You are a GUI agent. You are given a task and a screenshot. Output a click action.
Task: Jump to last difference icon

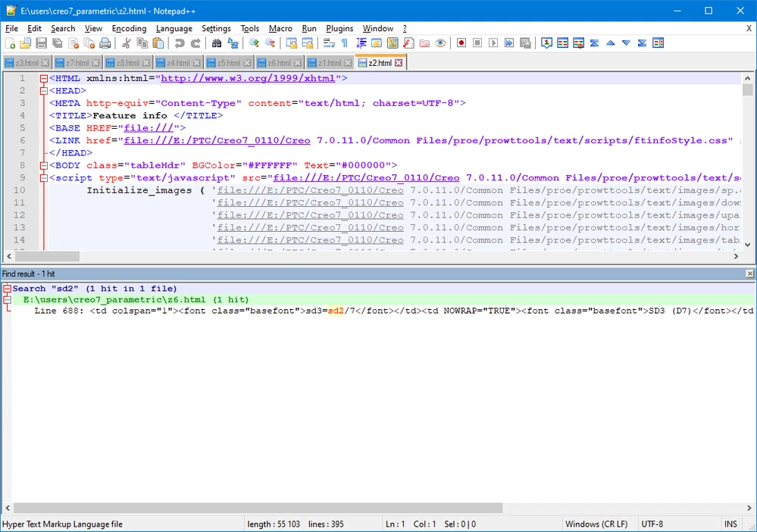(642, 43)
